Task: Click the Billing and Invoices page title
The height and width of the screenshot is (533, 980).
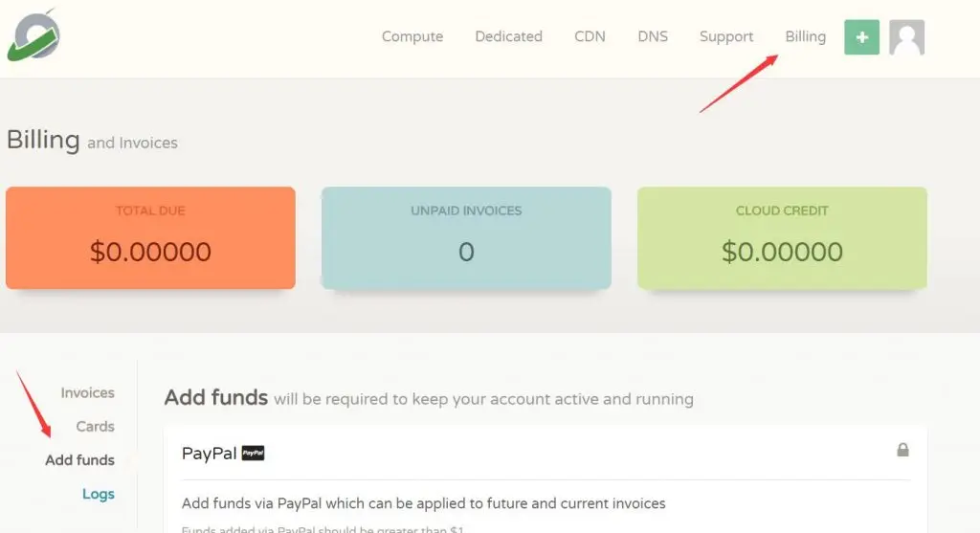Action: click(92, 140)
